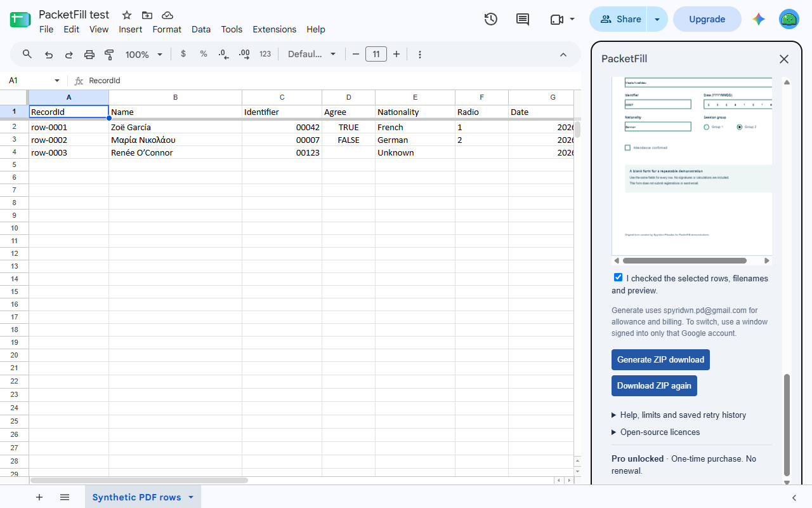
Task: Click the PDF preview horizontal scrollbar
Action: click(684, 260)
